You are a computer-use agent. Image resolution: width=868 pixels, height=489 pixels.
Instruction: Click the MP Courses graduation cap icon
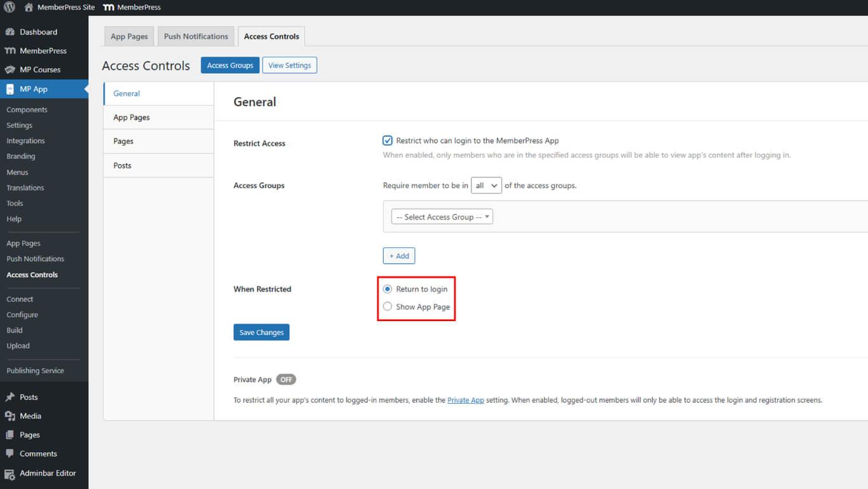click(10, 70)
